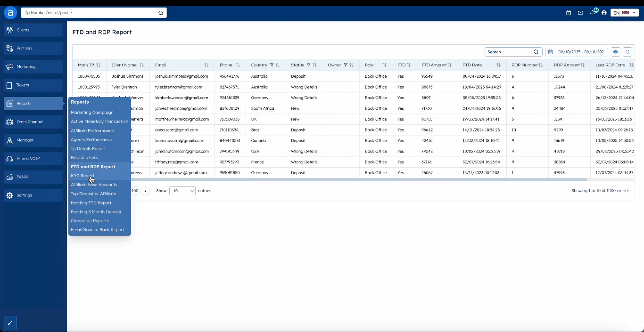The image size is (644, 332).
Task: Select Marketing Campaign report
Action: pyautogui.click(x=92, y=113)
